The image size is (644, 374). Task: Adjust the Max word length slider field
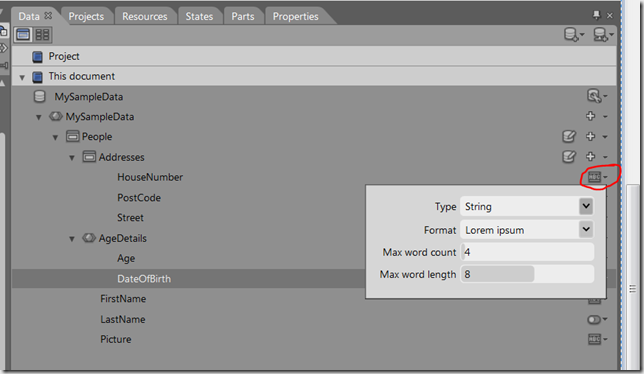pos(527,274)
